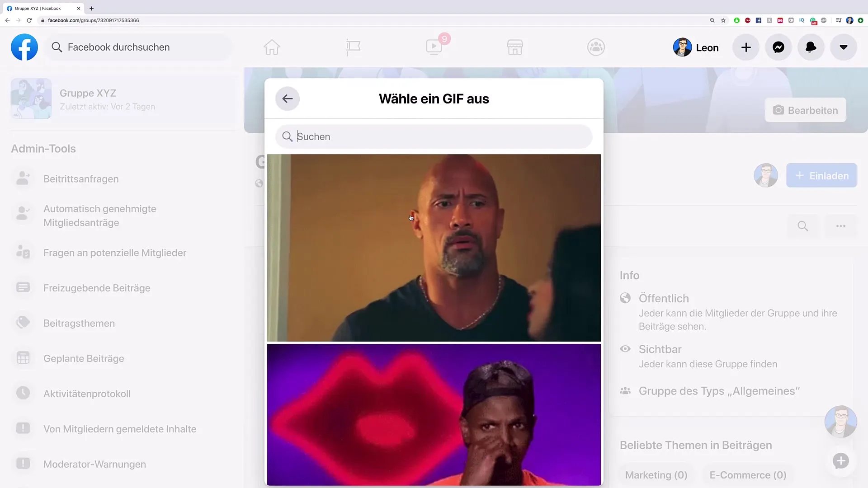Viewport: 868px width, 488px height.
Task: Click Bearbeiten cover photo button
Action: (805, 110)
